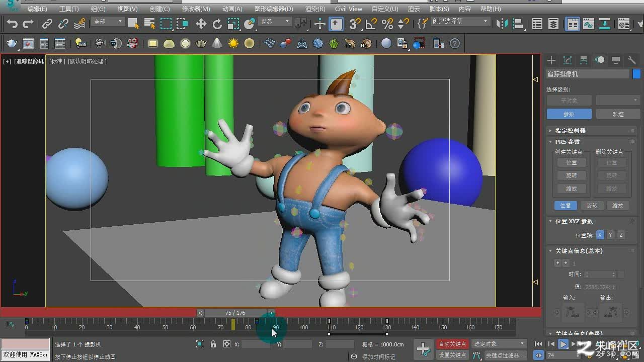Screen dimensions: 644x362
Task: Click the Align tool icon
Action: pyautogui.click(x=518, y=24)
